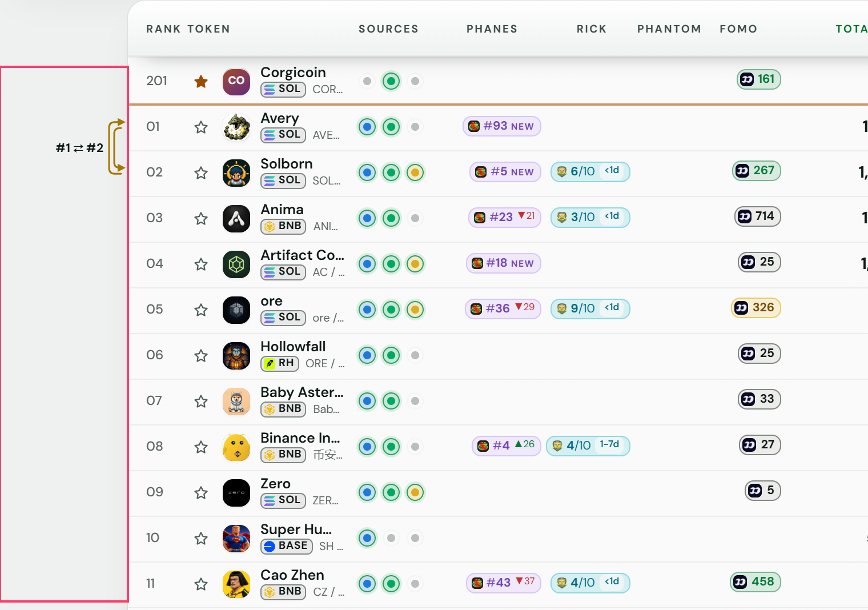Click the 326 FOMO badge on ore row

756,308
